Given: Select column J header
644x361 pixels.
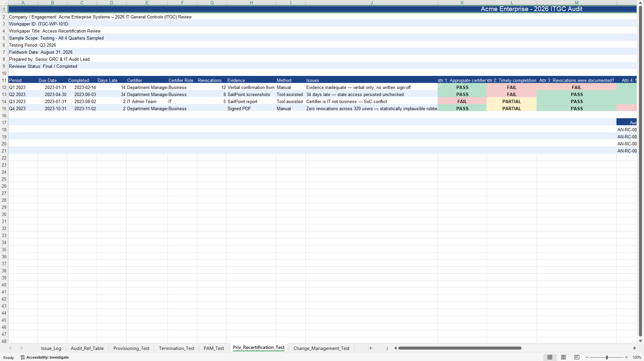Looking at the screenshot, I should [x=371, y=3].
